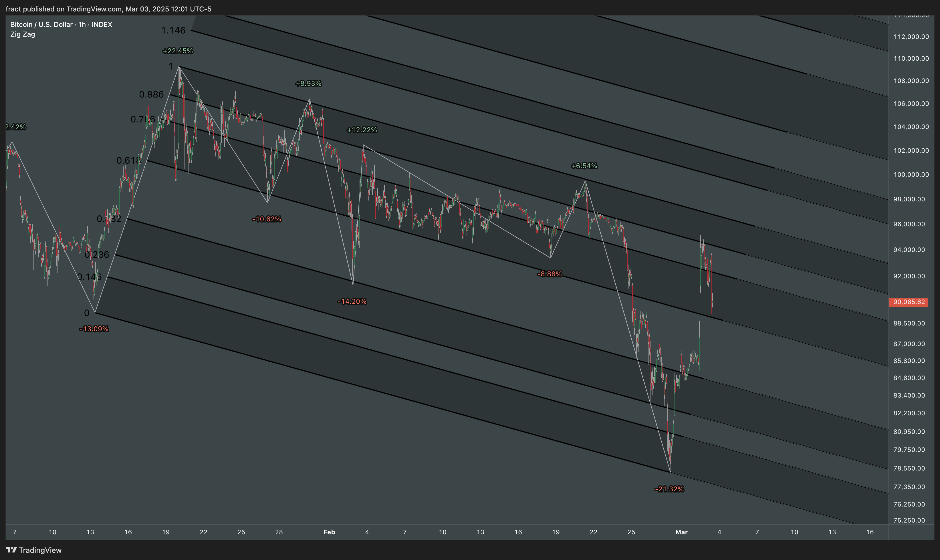
Task: Select the +8.93% swing label
Action: pyautogui.click(x=308, y=84)
